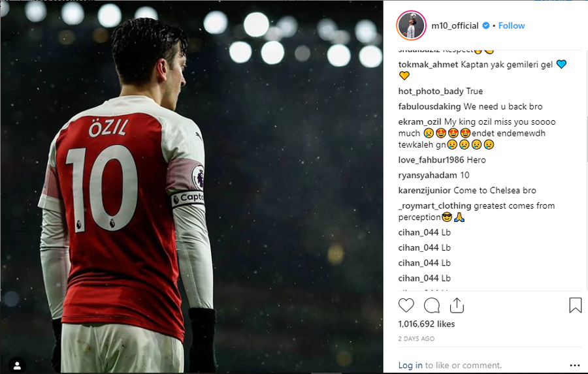Open the m10_official username link
This screenshot has height=374, width=588.
pyautogui.click(x=455, y=25)
